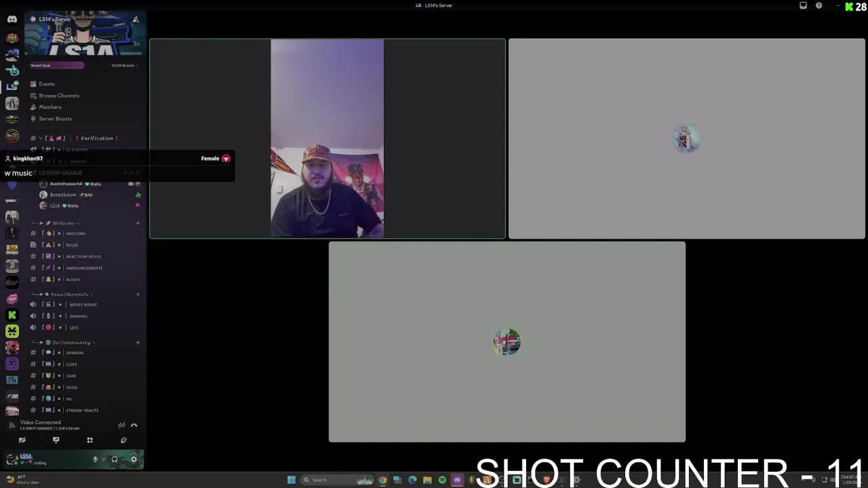Open the Verification channel
This screenshot has width=868, height=488.
[x=83, y=138]
